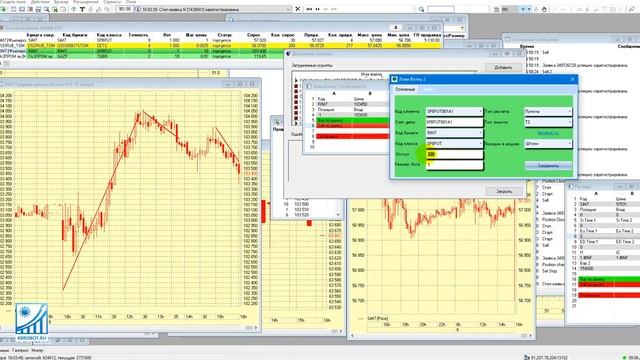Open the Расширения menu

pyautogui.click(x=86, y=2)
